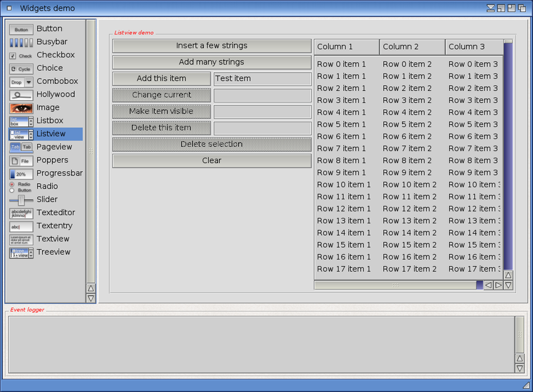Open the Image widget eye icon
Image resolution: width=533 pixels, height=392 pixels.
click(x=21, y=108)
